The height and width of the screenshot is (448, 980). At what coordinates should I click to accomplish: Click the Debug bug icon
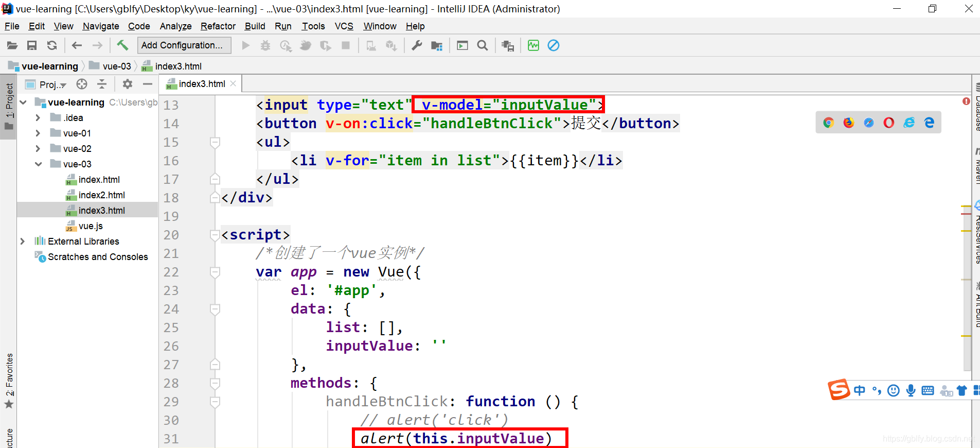tap(265, 46)
